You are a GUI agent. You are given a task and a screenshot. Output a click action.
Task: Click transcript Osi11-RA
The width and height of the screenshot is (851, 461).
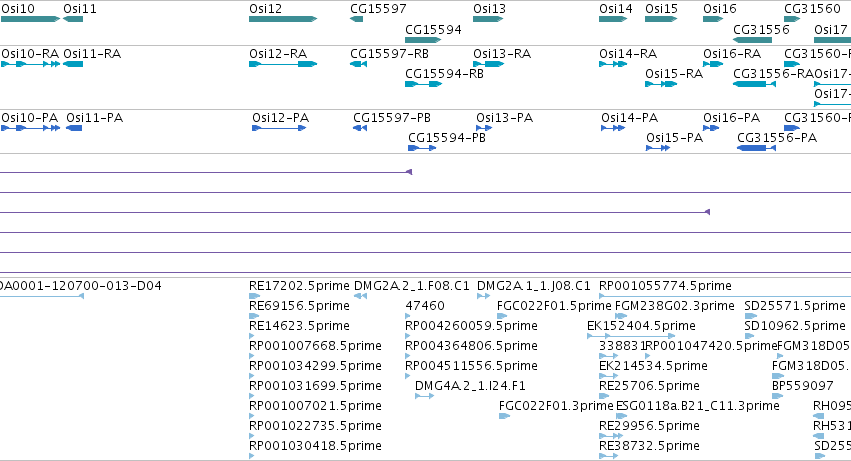coord(92,54)
